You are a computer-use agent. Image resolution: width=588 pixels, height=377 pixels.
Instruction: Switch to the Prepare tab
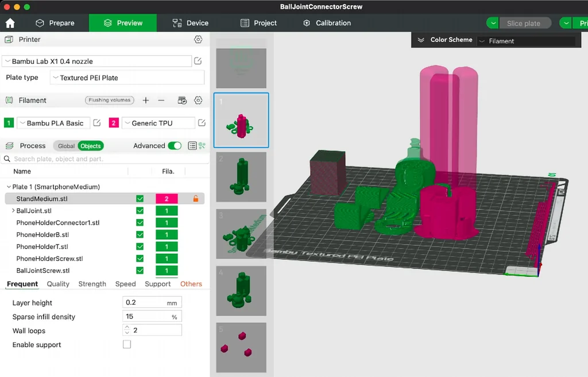[x=55, y=23]
